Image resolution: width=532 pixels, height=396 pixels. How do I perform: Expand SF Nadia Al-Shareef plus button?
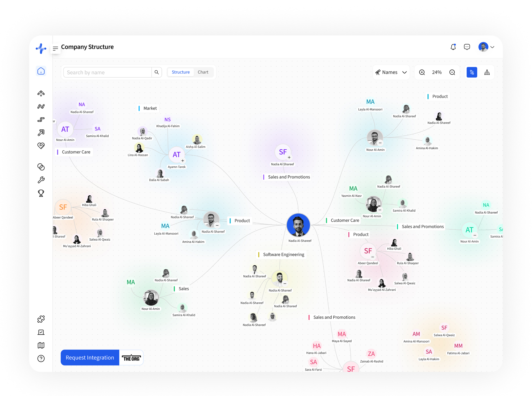(x=289, y=157)
